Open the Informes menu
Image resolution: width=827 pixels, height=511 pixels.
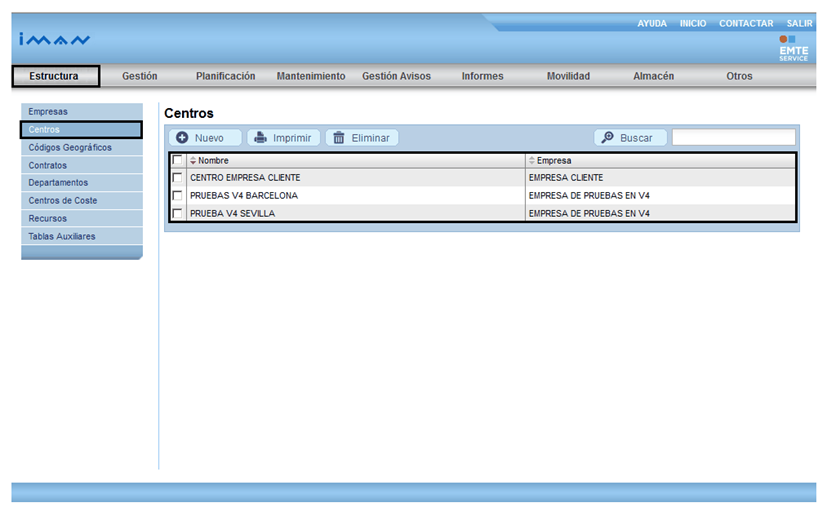click(x=482, y=76)
